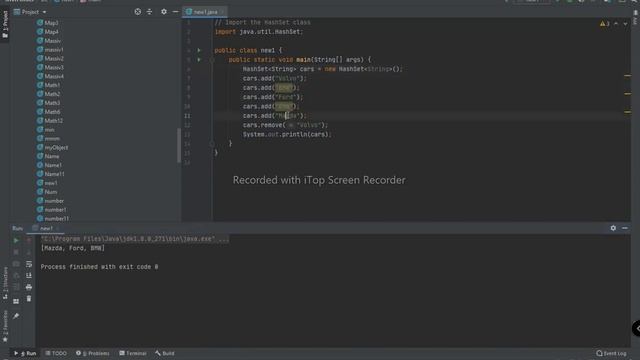Click fold marker at method closing brace
This screenshot has height=360, width=640.
(x=212, y=144)
